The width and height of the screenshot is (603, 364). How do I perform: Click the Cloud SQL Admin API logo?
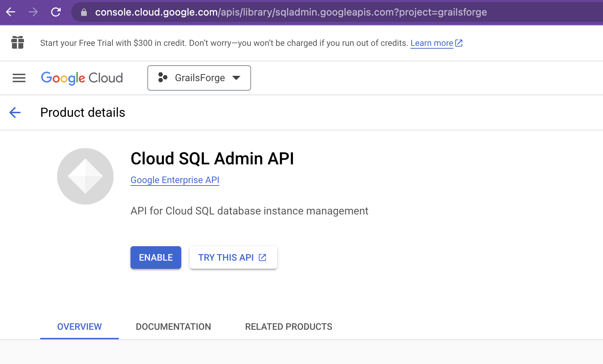85,176
